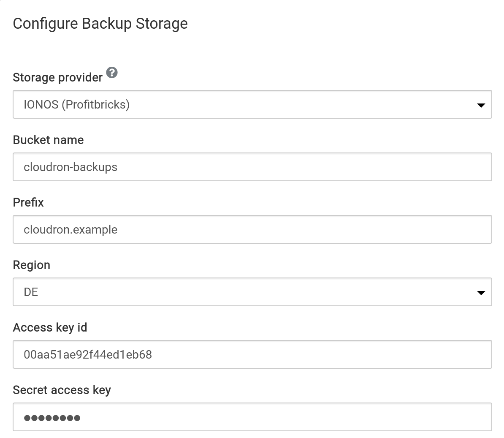Click the "Access key id" label

tap(50, 327)
